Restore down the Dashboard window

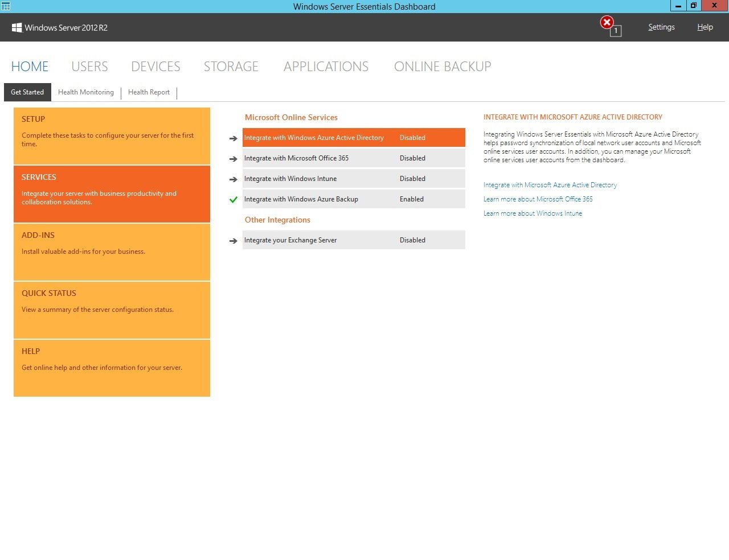tap(693, 6)
